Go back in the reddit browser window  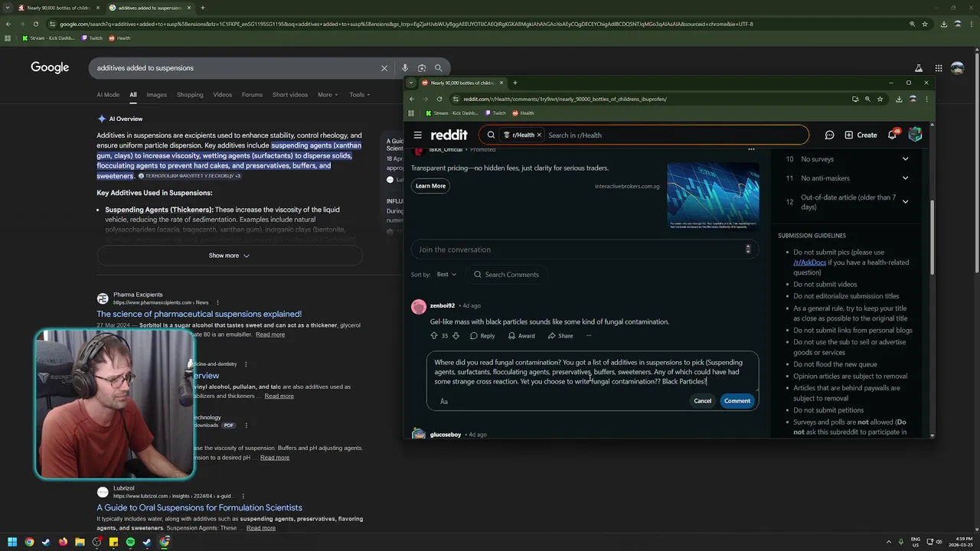pos(411,99)
